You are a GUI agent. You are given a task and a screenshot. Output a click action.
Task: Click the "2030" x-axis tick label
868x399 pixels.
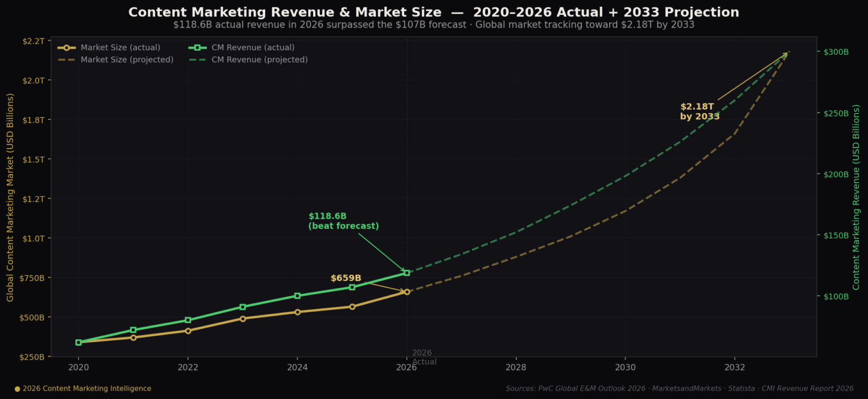click(625, 367)
